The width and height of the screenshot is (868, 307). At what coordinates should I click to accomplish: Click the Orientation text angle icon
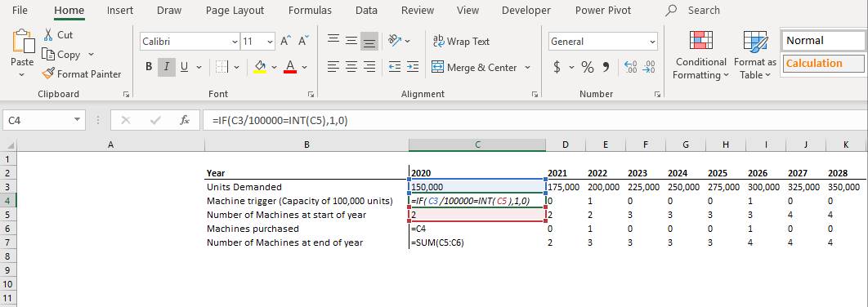(395, 40)
